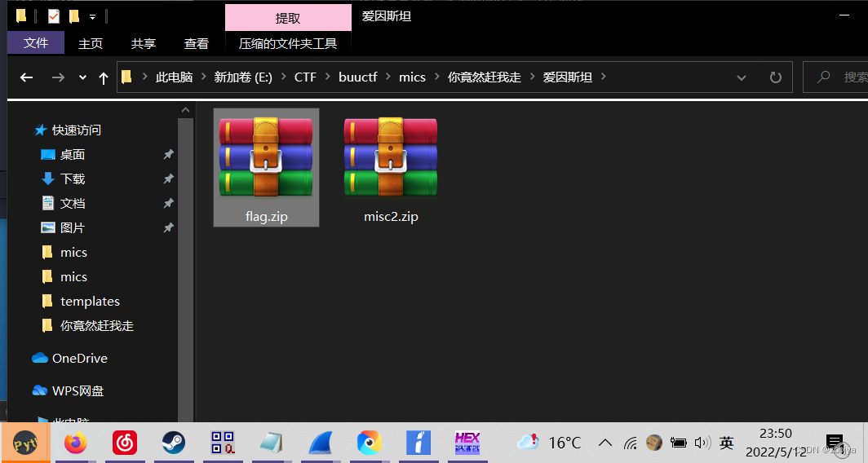
Task: Open the QR code tool on taskbar
Action: (223, 443)
